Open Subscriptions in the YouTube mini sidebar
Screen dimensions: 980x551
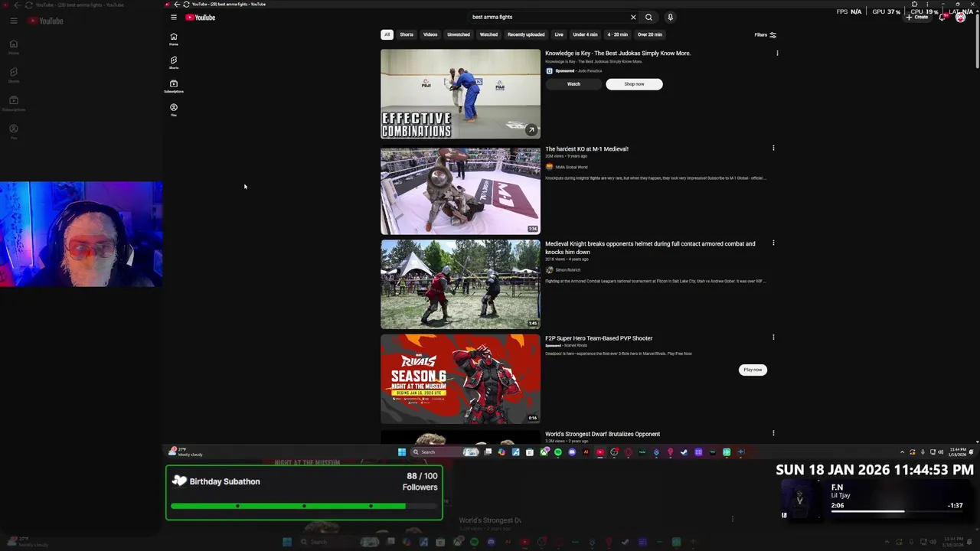[174, 86]
